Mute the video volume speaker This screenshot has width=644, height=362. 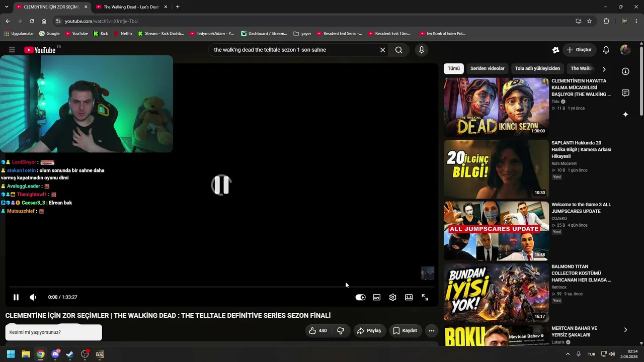click(33, 297)
